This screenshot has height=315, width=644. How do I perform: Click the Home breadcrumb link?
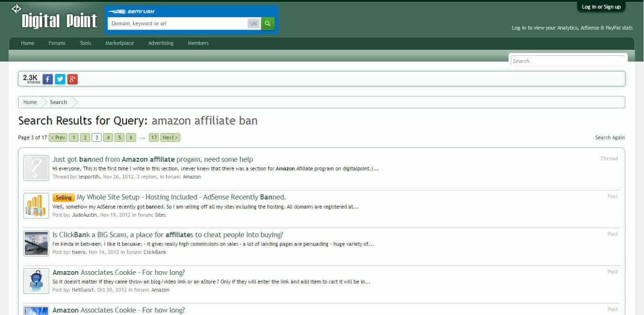point(30,102)
